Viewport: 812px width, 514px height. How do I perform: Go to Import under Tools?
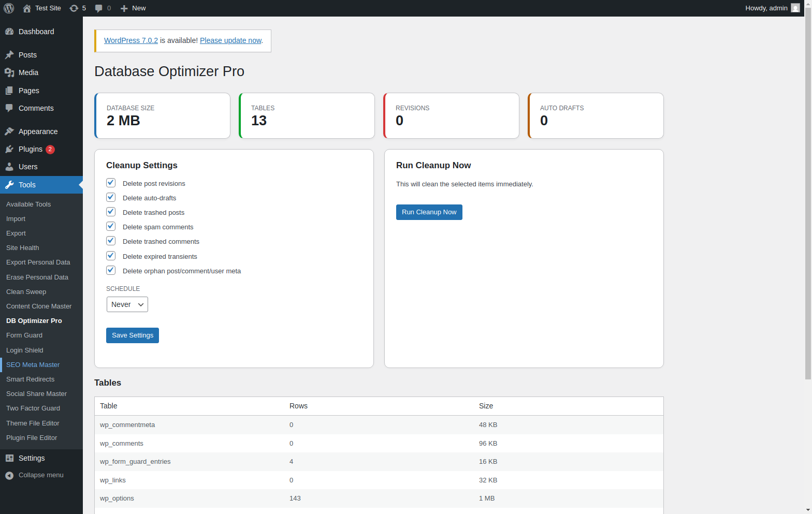point(16,219)
